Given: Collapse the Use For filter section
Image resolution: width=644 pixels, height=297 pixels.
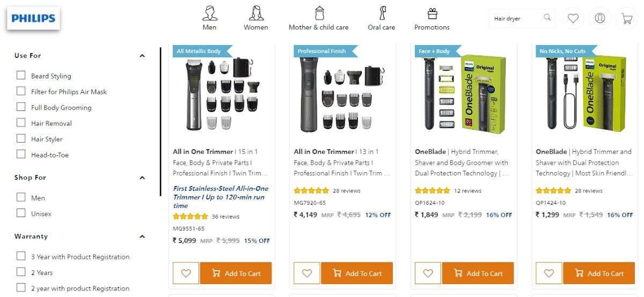Looking at the screenshot, I should [142, 56].
